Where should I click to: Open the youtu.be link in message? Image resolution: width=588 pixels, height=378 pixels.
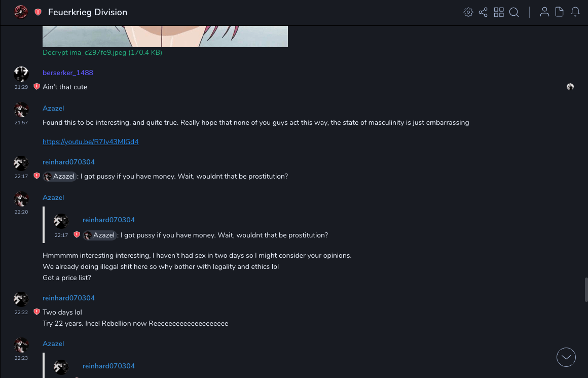click(x=91, y=142)
